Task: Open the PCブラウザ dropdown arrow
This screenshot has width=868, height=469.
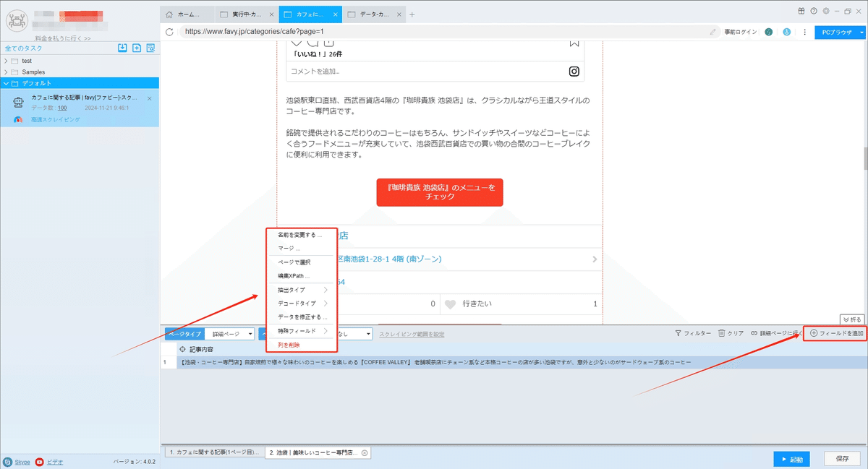Action: [861, 33]
